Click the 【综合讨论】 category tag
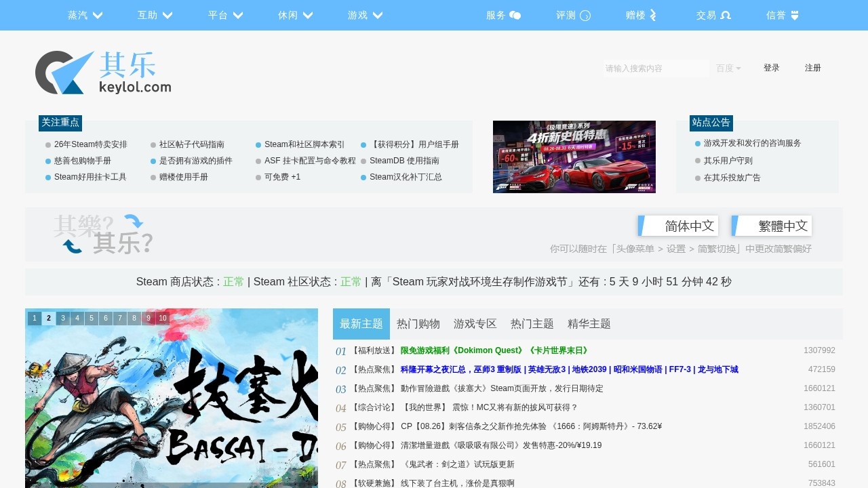This screenshot has width=868, height=488. (x=374, y=407)
